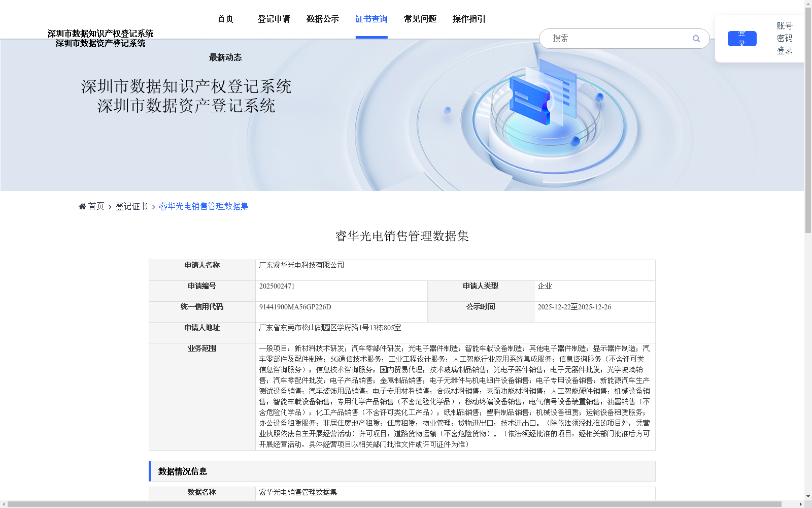This screenshot has width=812, height=508.
Task: Click application number 2025002471
Action: (x=277, y=286)
